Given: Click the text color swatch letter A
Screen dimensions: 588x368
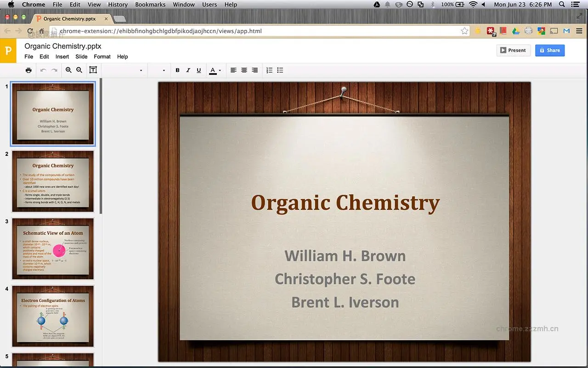Looking at the screenshot, I should point(212,70).
